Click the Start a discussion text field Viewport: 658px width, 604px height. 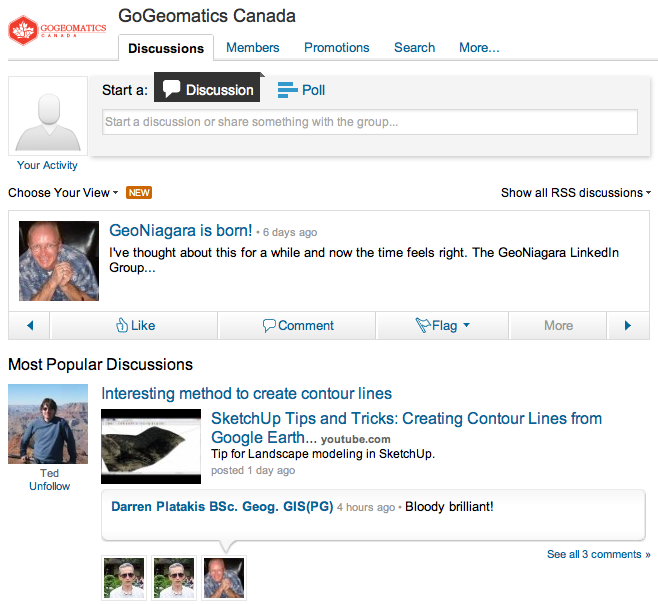370,122
